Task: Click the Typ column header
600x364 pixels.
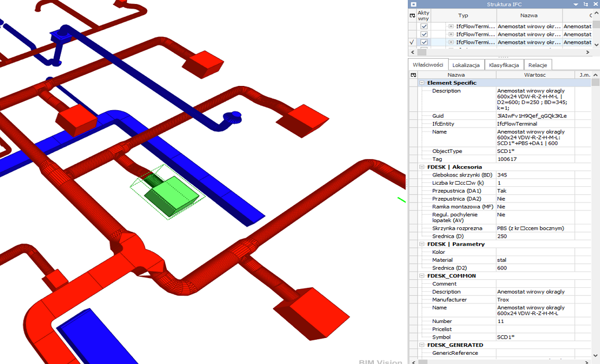Action: pyautogui.click(x=463, y=16)
